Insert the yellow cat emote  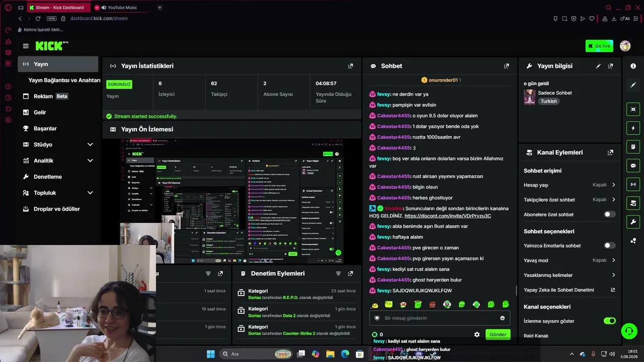coord(389,305)
